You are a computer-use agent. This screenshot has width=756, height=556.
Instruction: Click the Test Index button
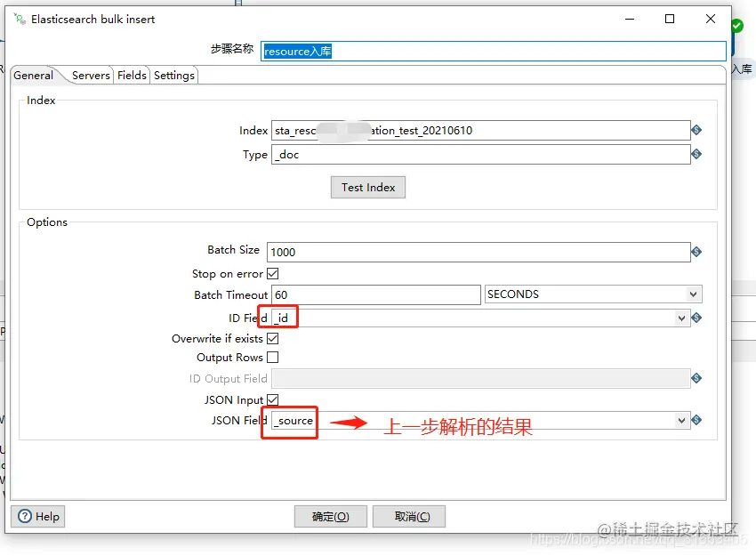point(368,188)
